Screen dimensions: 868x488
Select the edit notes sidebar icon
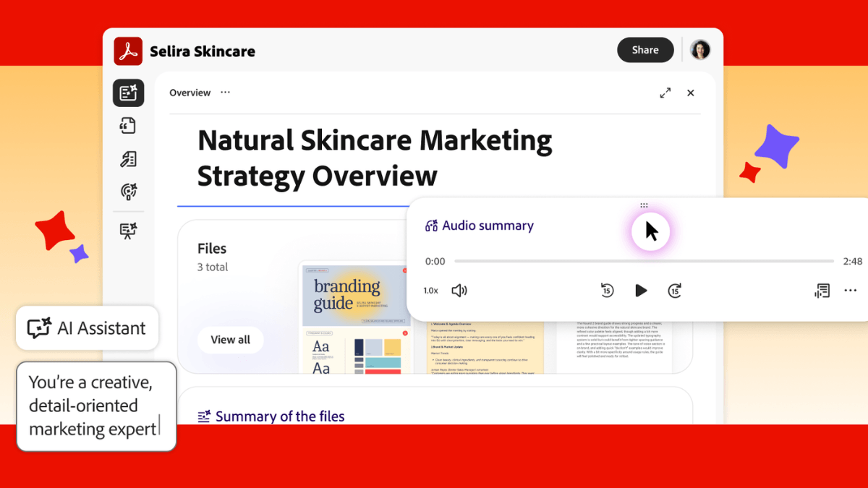coord(128,159)
